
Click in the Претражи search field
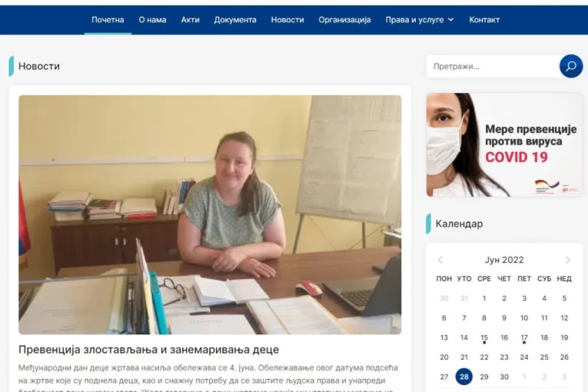click(490, 66)
